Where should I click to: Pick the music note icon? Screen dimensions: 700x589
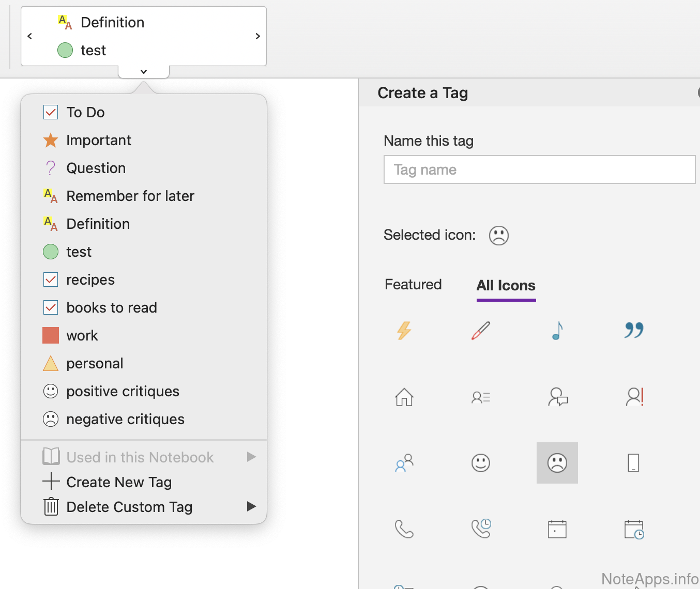[557, 331]
